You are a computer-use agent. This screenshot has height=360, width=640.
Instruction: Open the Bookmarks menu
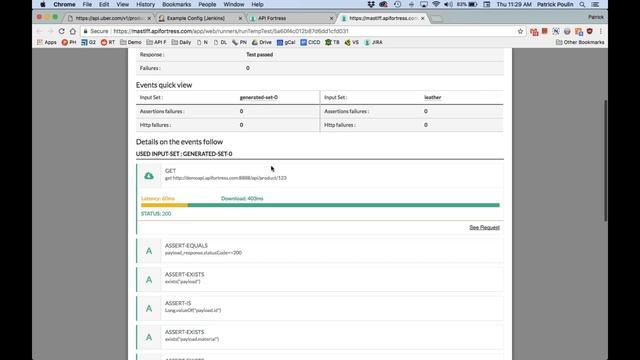click(176, 4)
